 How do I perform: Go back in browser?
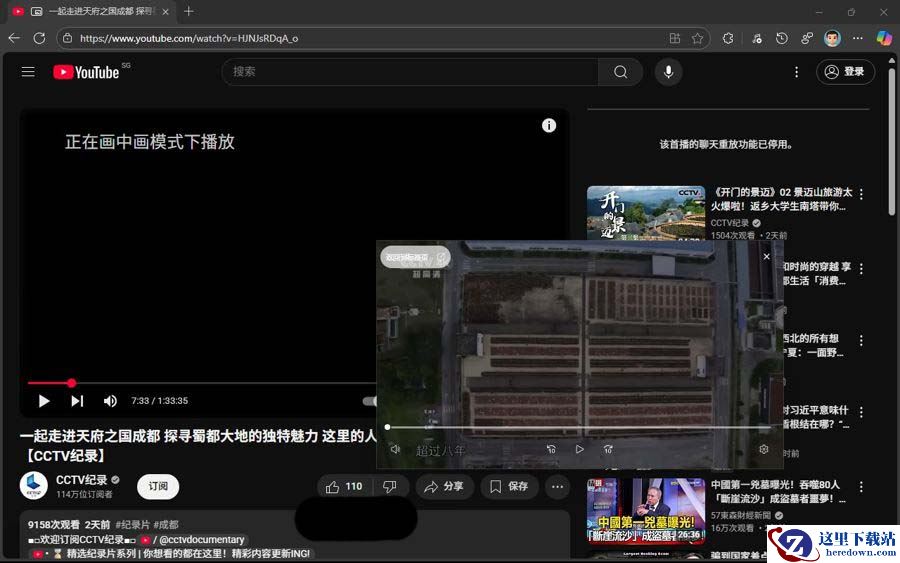pos(14,38)
